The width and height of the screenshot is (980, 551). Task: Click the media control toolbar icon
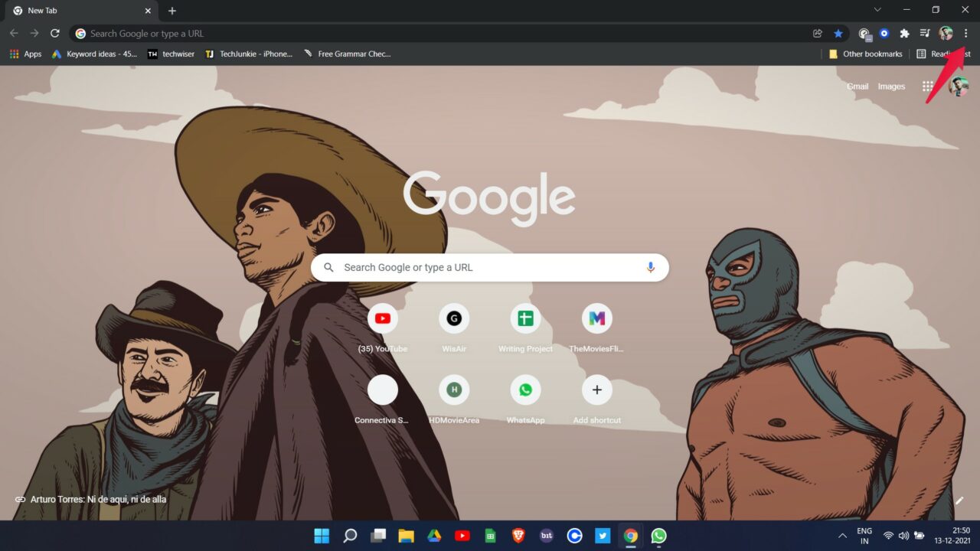point(925,34)
